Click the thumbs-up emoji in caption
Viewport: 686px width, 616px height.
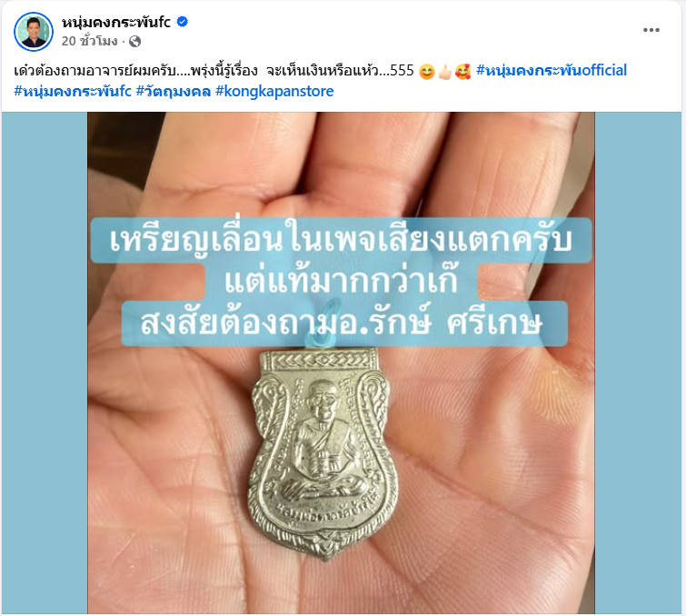point(444,71)
